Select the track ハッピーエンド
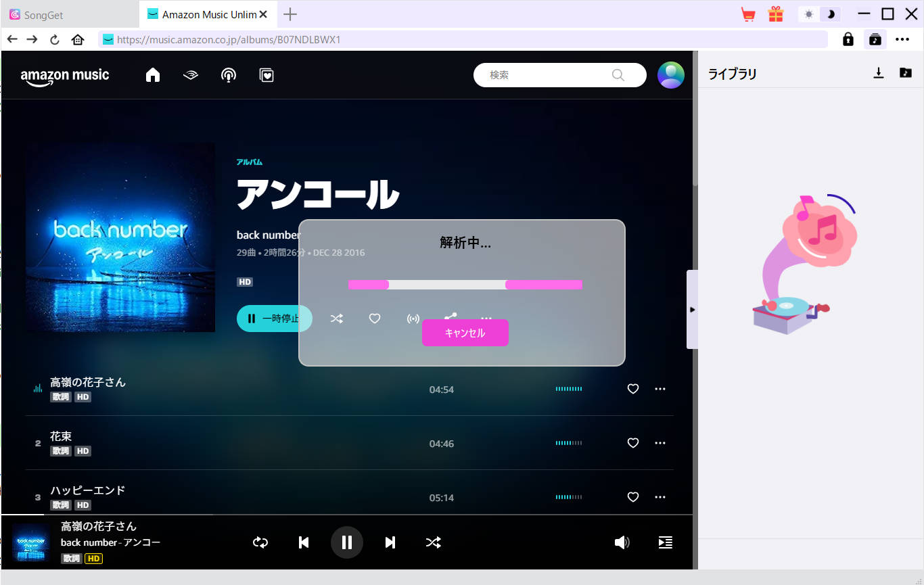This screenshot has height=585, width=924. coord(88,490)
